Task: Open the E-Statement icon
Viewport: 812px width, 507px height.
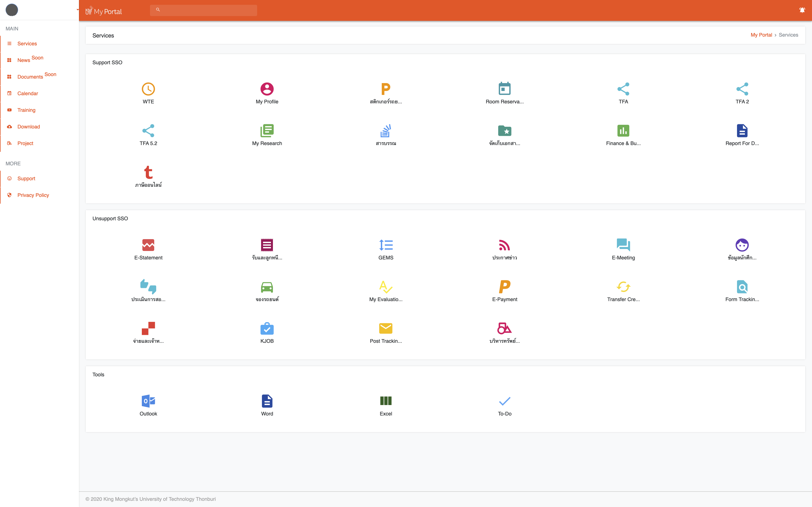Action: (x=148, y=245)
